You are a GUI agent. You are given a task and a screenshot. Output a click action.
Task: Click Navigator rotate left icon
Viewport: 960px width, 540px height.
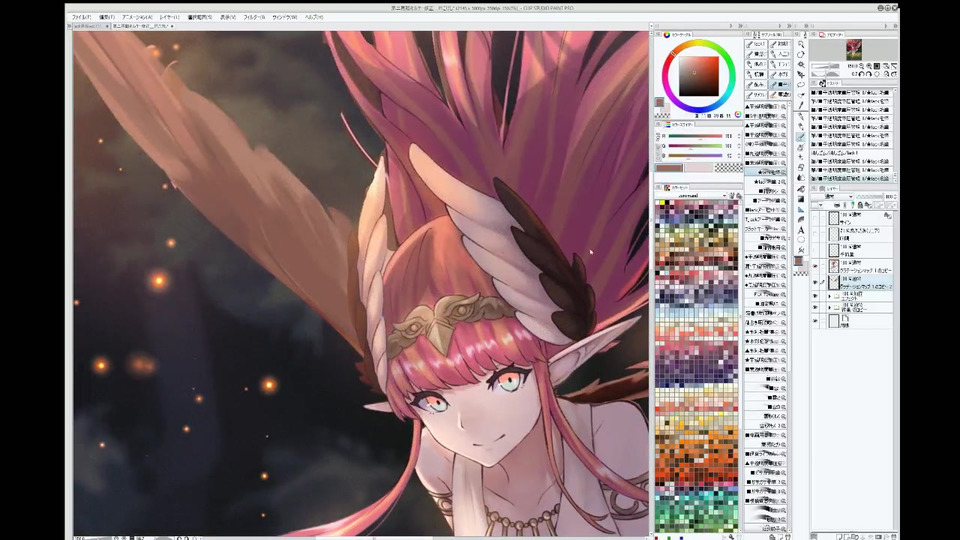pos(861,73)
